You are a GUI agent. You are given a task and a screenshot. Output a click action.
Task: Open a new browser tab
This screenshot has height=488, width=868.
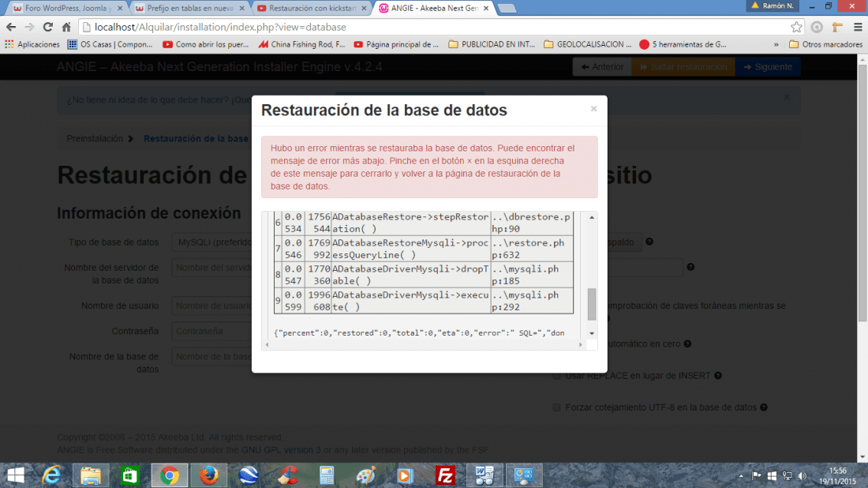[x=507, y=9]
